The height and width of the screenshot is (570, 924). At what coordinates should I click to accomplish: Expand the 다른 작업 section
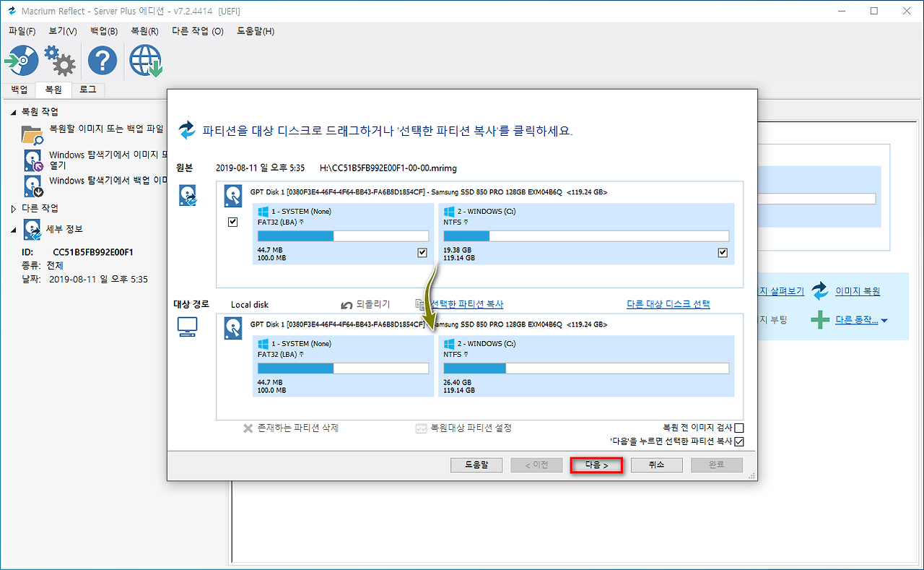(x=13, y=208)
